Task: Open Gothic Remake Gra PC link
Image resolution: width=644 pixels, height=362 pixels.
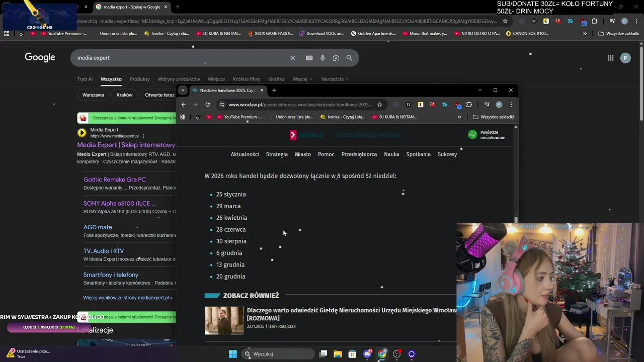Action: tap(115, 179)
